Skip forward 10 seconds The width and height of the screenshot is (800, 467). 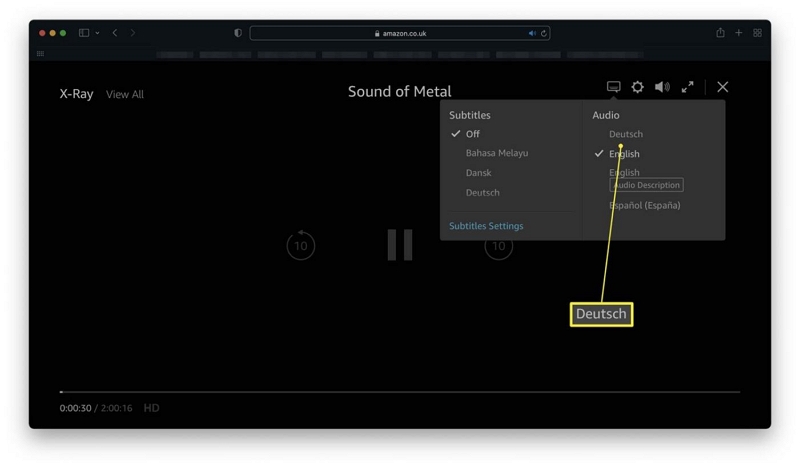[498, 245]
